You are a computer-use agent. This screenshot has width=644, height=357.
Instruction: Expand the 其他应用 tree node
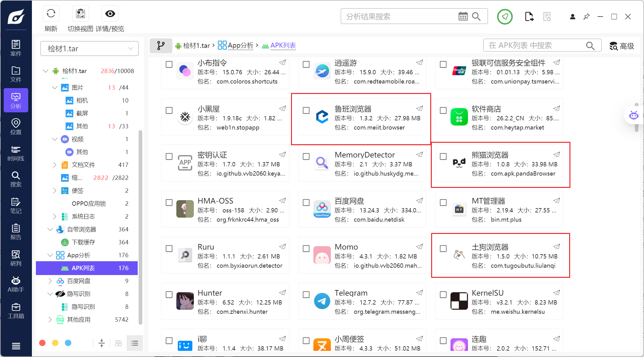pyautogui.click(x=50, y=320)
